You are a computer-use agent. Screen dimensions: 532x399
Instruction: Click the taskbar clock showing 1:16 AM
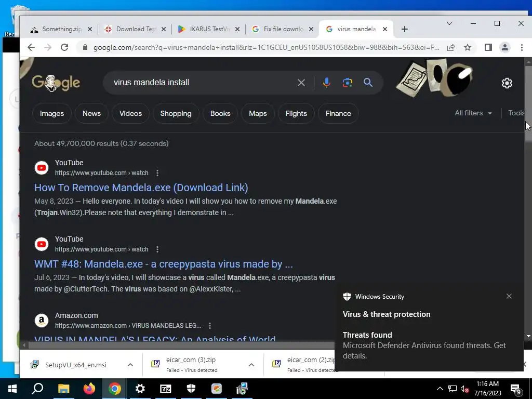487,389
